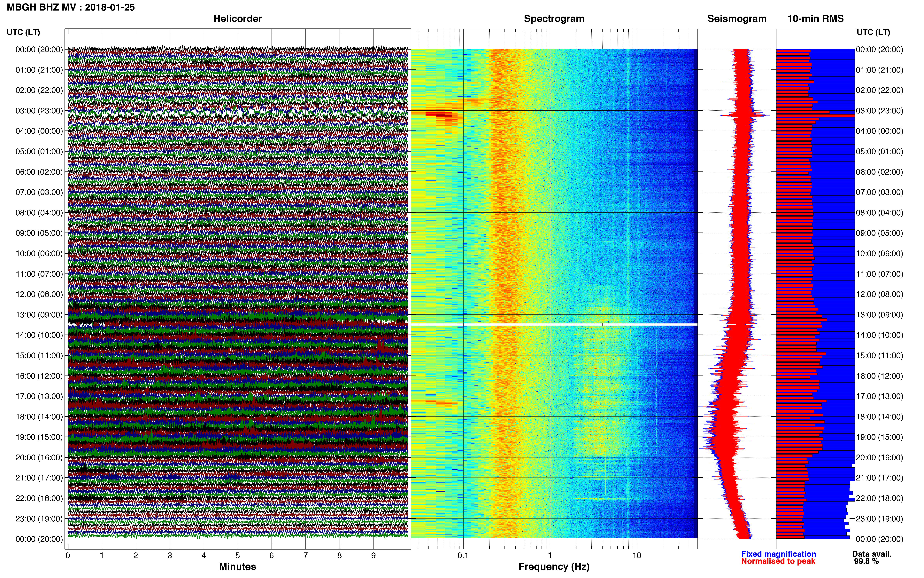Click 12:00 (08:00) on the helicorder time axis
The image size is (924, 578).
point(39,294)
